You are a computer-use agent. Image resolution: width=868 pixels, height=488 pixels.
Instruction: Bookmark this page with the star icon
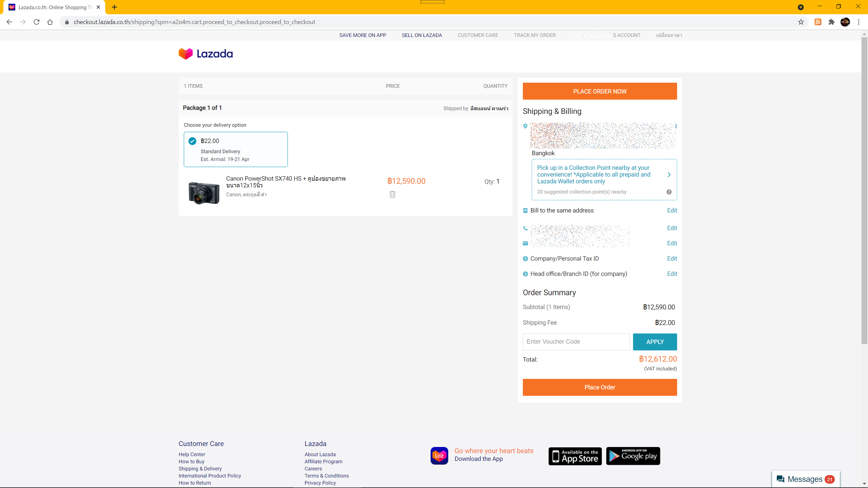click(x=801, y=22)
